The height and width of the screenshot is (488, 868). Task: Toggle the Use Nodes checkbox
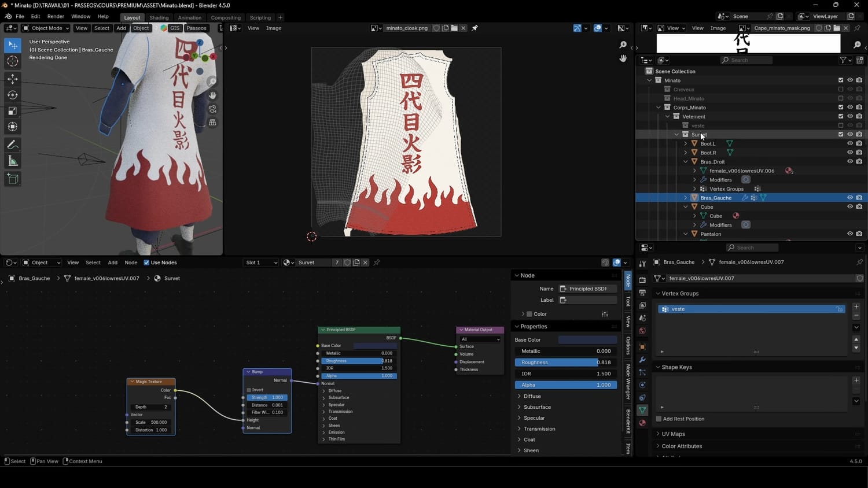point(146,263)
